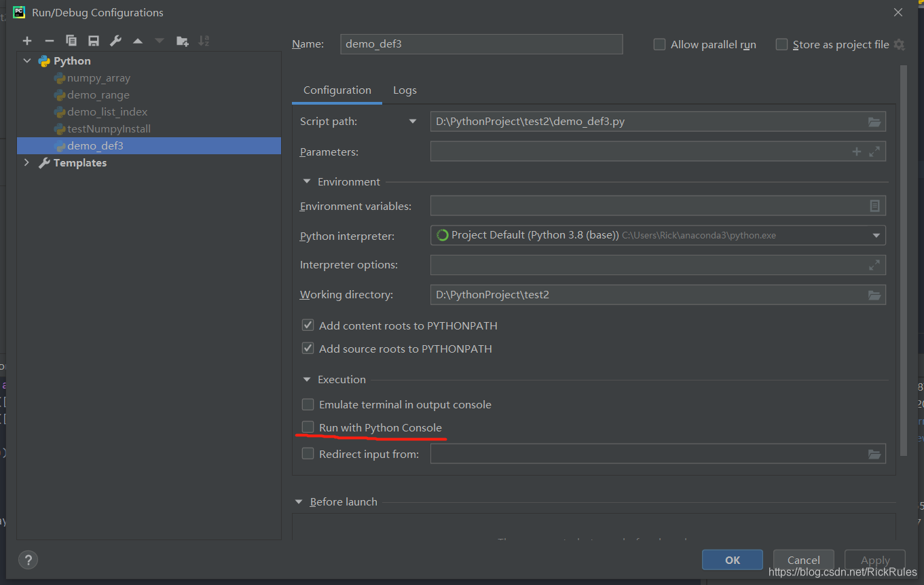
Task: Expand the Interpreter options field
Action: pyautogui.click(x=874, y=265)
